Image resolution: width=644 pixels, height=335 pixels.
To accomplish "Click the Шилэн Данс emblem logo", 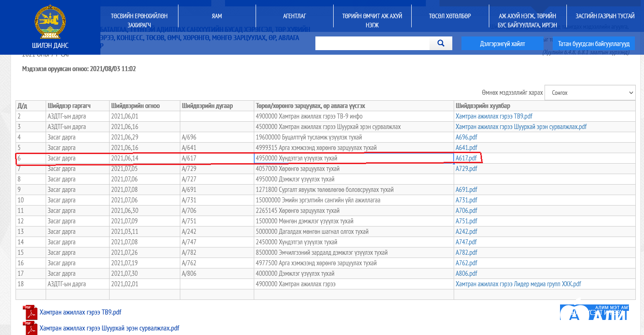I will pyautogui.click(x=50, y=22).
